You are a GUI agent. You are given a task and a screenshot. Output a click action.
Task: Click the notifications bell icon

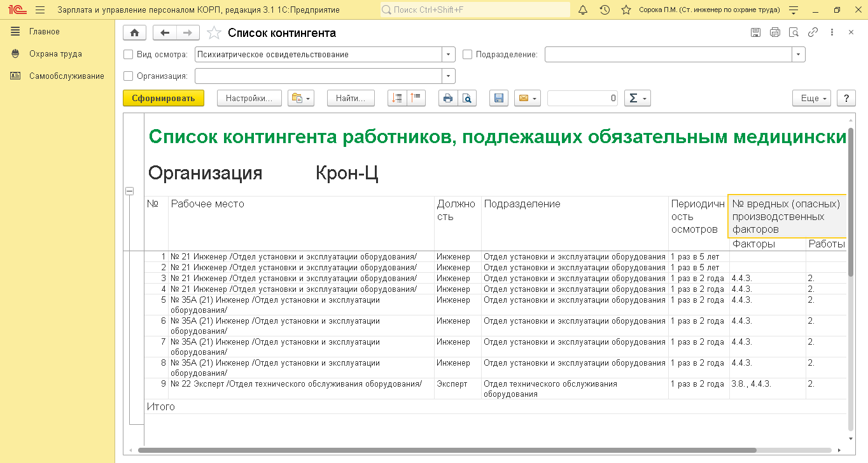tap(583, 10)
